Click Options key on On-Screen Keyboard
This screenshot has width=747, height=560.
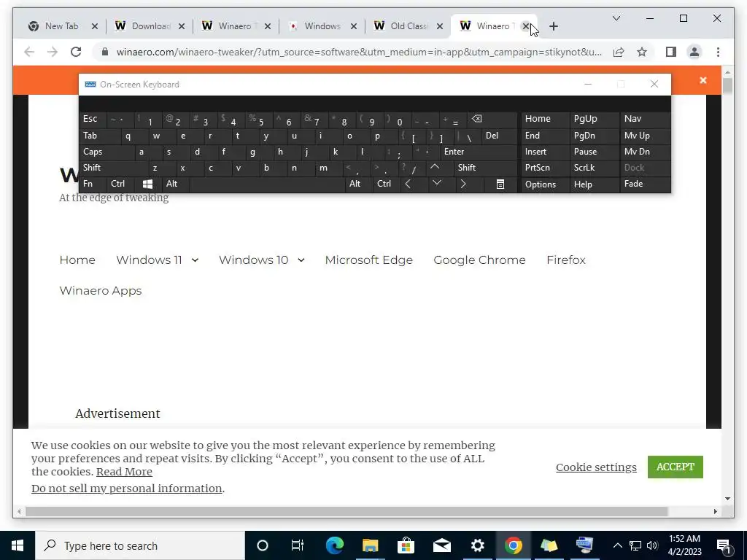(x=545, y=184)
